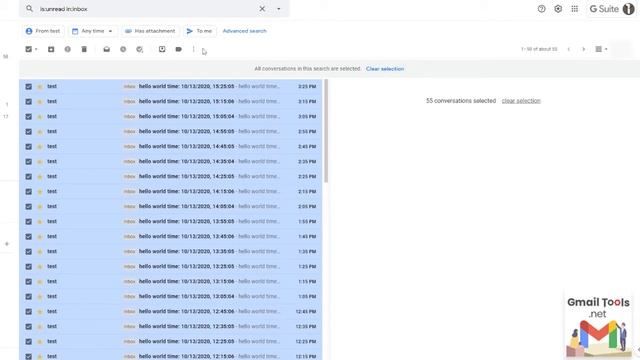Open the More options three-dot menu
This screenshot has width=640, height=360.
coord(193,49)
